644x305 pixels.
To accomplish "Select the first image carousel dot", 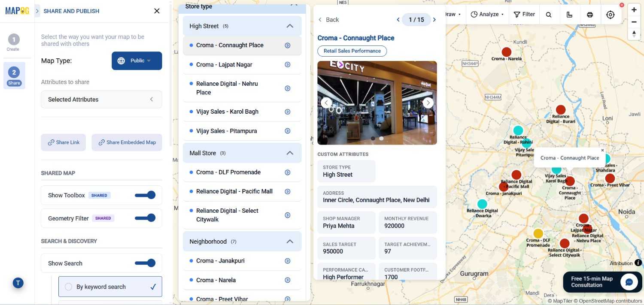I will tap(373, 139).
